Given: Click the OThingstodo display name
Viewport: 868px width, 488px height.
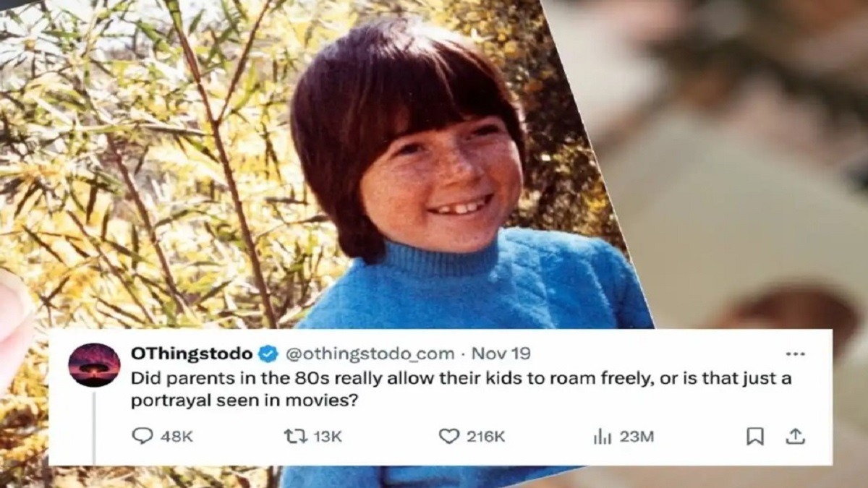Looking at the screenshot, I should tap(192, 354).
